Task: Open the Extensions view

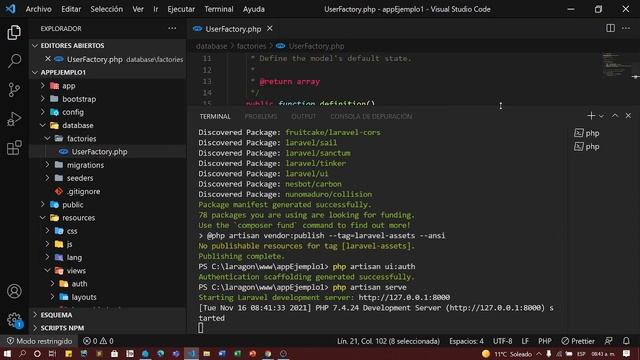Action: [14, 147]
